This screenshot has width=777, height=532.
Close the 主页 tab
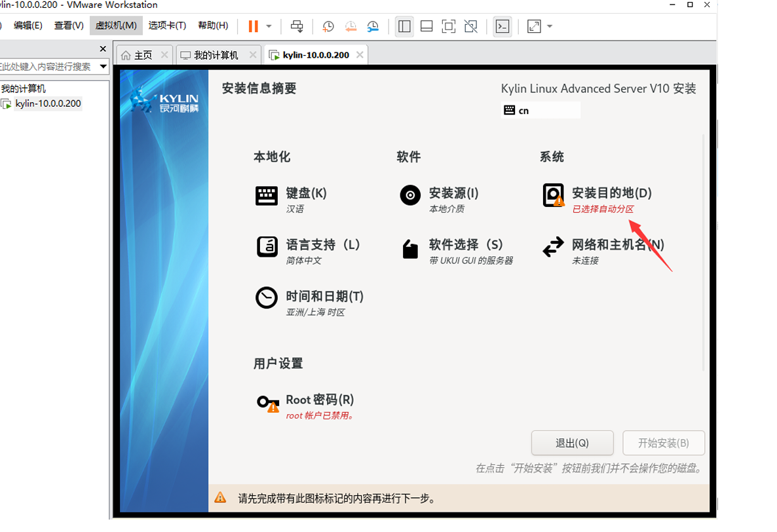164,55
